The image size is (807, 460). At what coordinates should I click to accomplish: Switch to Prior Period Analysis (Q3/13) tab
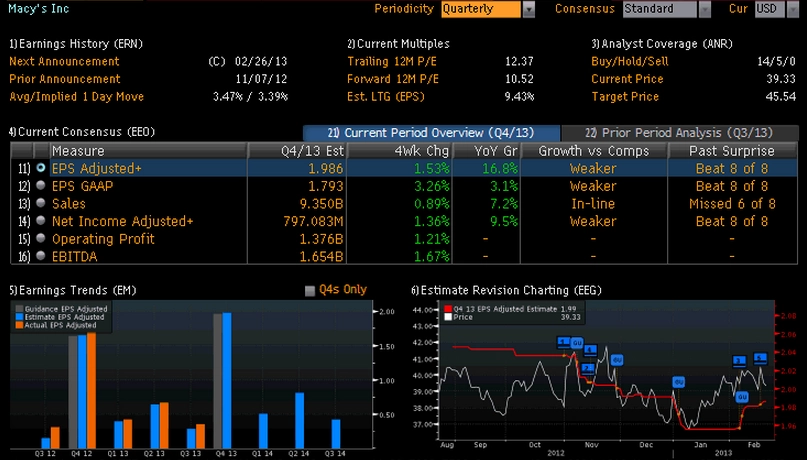[x=679, y=133]
